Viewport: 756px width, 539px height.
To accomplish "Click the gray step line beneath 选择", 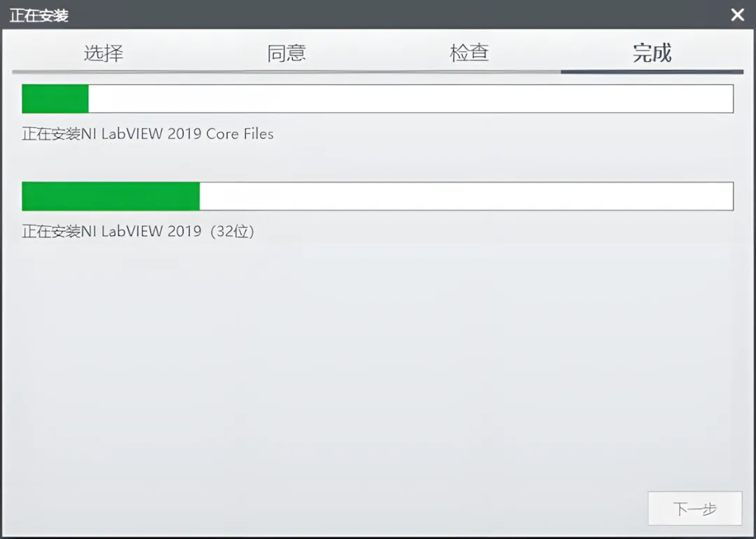I will point(103,72).
